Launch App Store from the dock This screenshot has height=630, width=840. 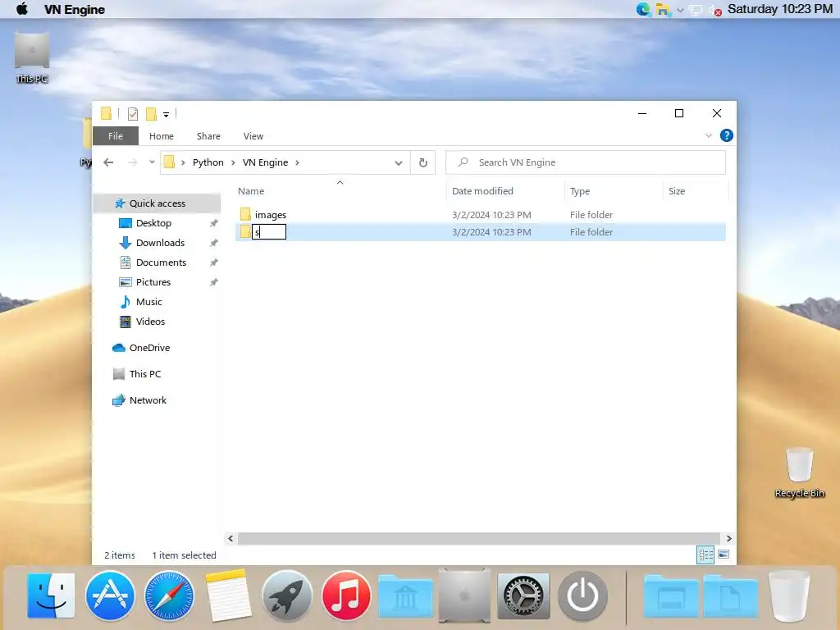tap(110, 596)
